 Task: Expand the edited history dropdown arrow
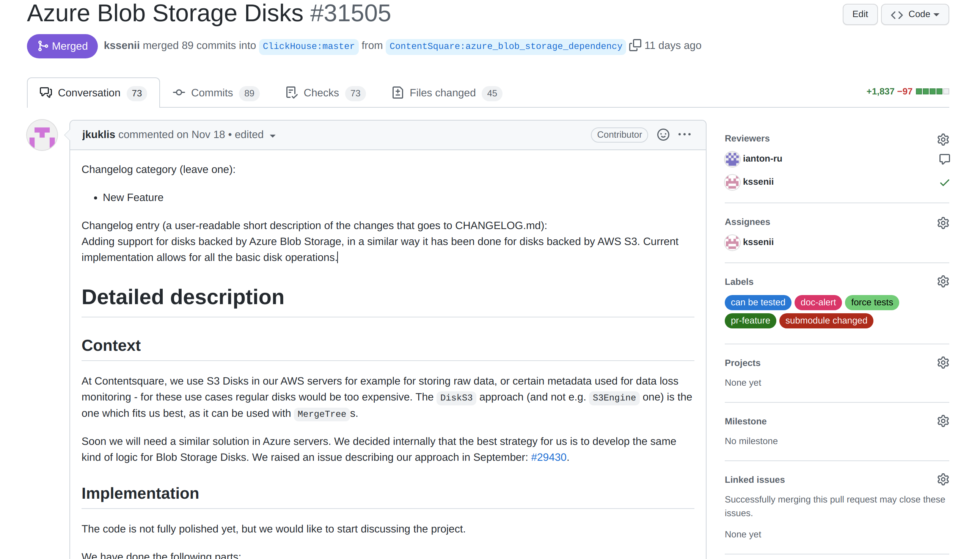coord(273,135)
